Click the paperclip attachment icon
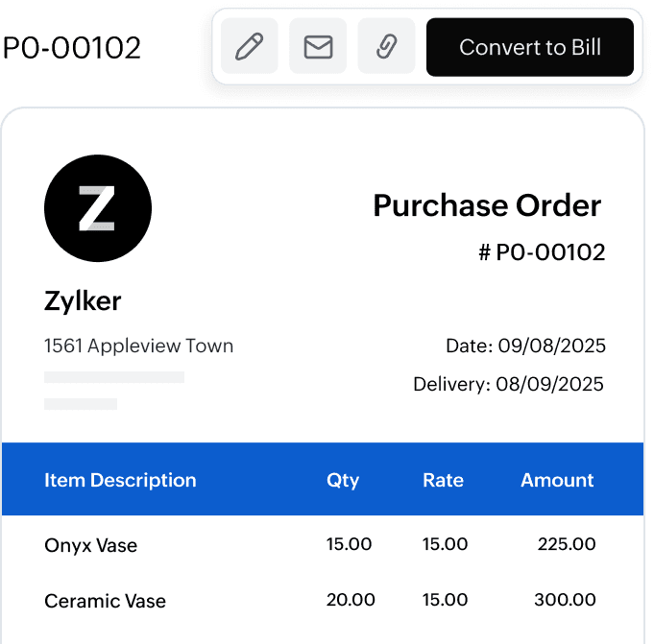Viewport: 654px width, 644px height. click(x=386, y=46)
